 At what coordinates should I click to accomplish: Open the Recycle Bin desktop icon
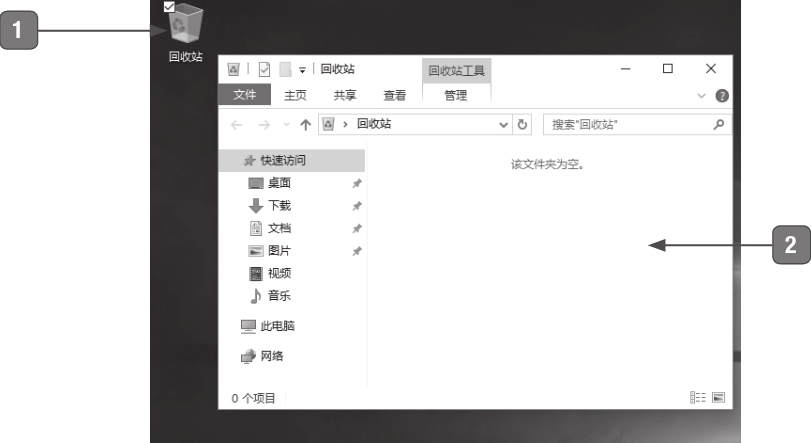[184, 25]
